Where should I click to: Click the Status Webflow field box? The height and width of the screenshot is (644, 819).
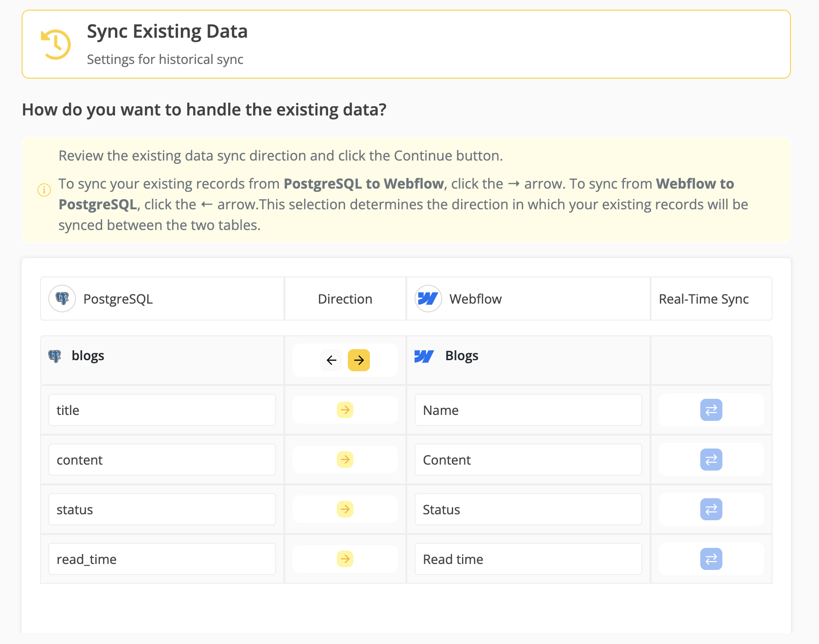(x=528, y=509)
